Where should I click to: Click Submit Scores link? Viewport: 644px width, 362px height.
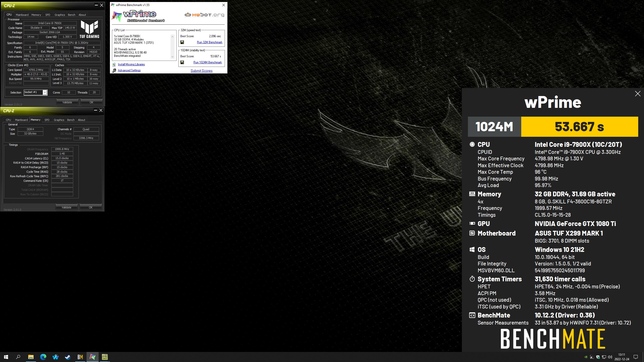click(202, 71)
